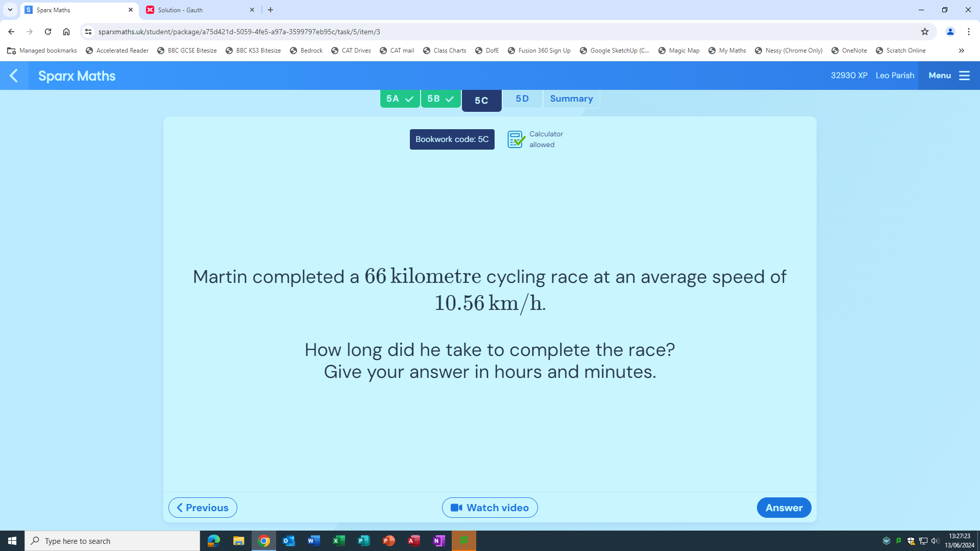
Task: Bookmark this page with the star icon
Action: pyautogui.click(x=924, y=32)
